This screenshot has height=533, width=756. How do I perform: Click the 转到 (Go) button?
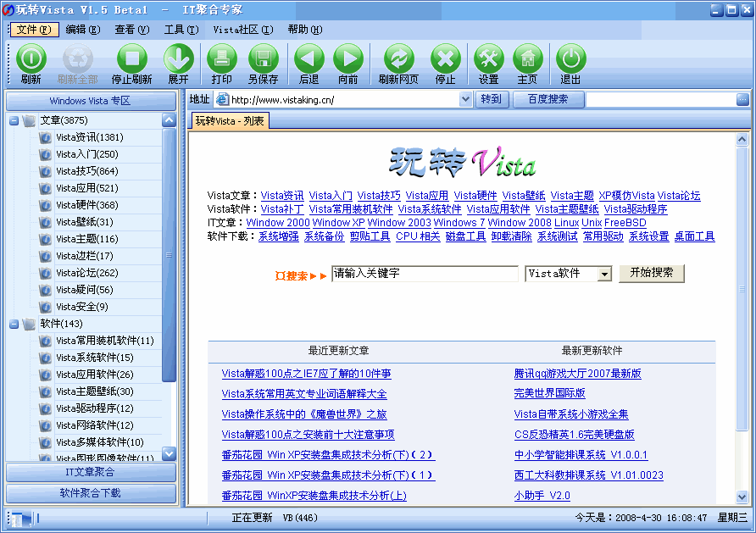[x=492, y=99]
